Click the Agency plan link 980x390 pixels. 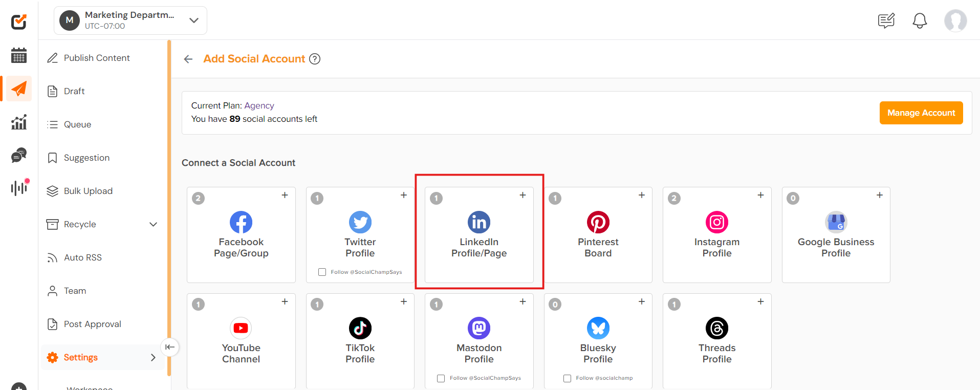pyautogui.click(x=259, y=105)
